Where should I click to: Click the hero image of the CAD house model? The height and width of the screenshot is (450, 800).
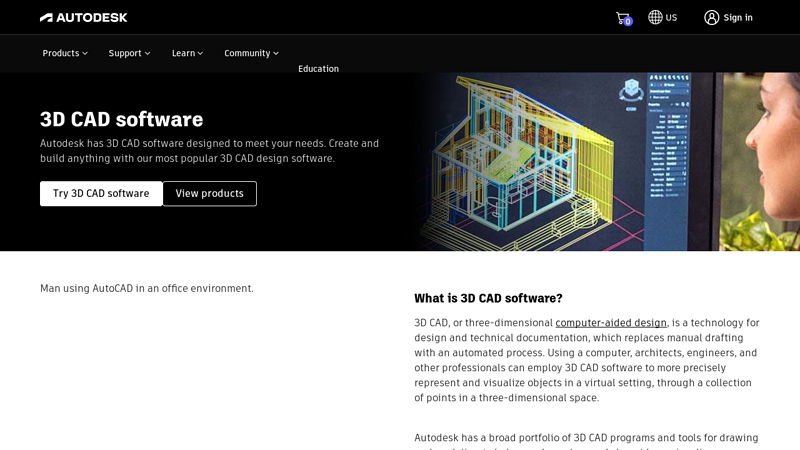(x=607, y=161)
